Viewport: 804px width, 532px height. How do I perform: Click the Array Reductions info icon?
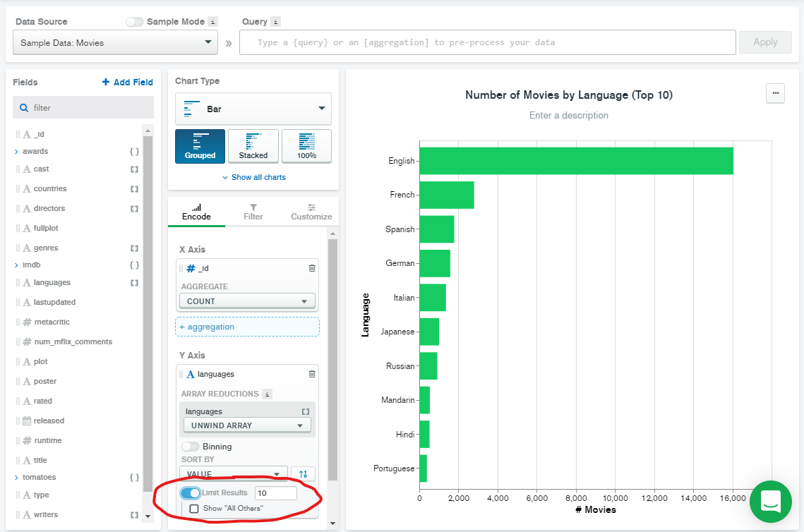coord(267,394)
